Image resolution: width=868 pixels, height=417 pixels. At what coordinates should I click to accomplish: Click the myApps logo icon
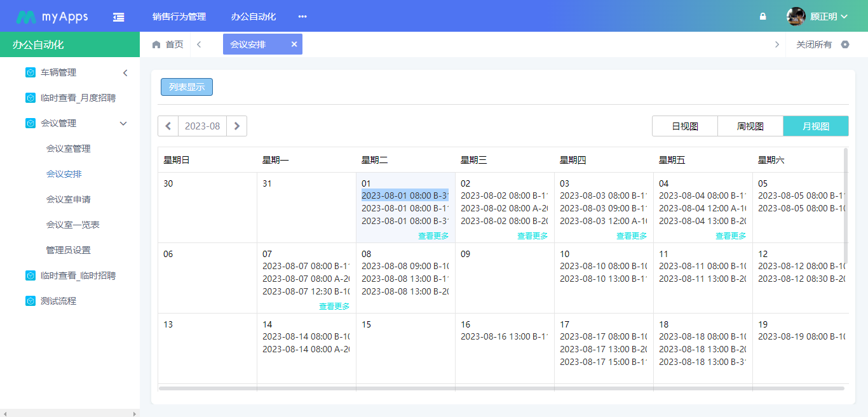[x=26, y=17]
